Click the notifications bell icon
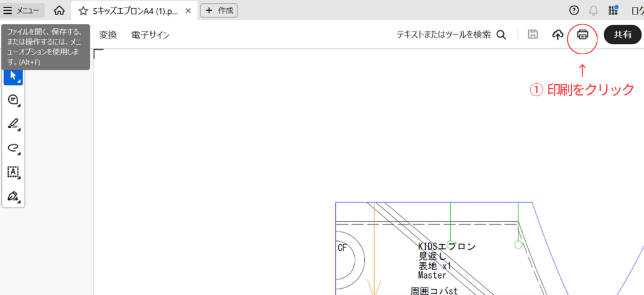The height and width of the screenshot is (295, 644). pos(593,10)
